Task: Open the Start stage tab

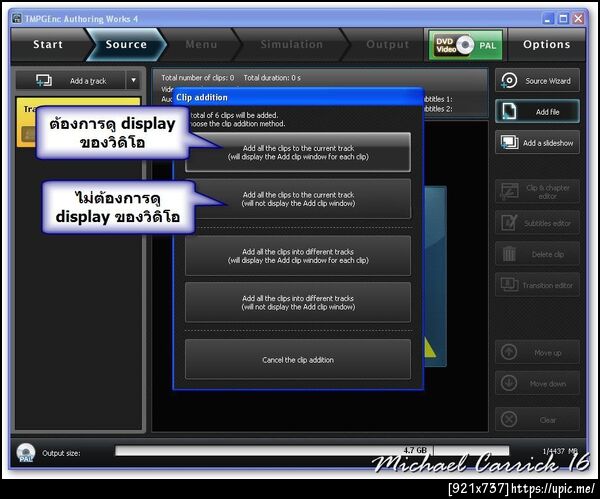Action: pos(48,44)
